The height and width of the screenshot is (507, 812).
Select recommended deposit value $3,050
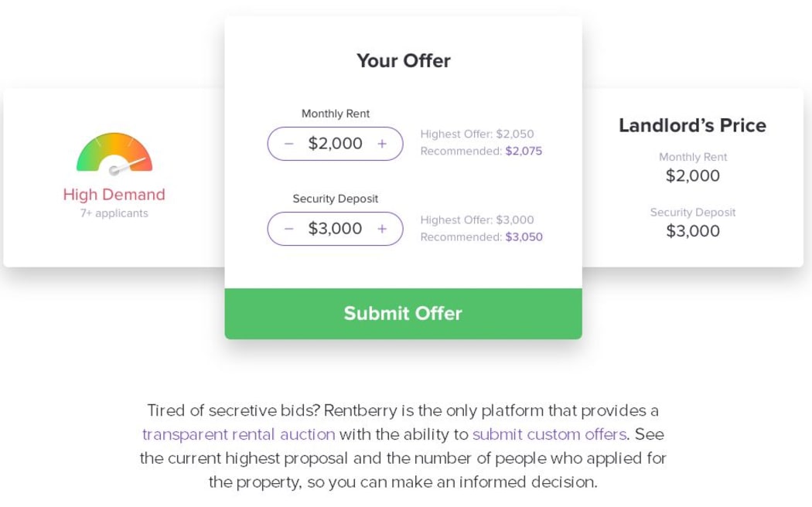524,237
